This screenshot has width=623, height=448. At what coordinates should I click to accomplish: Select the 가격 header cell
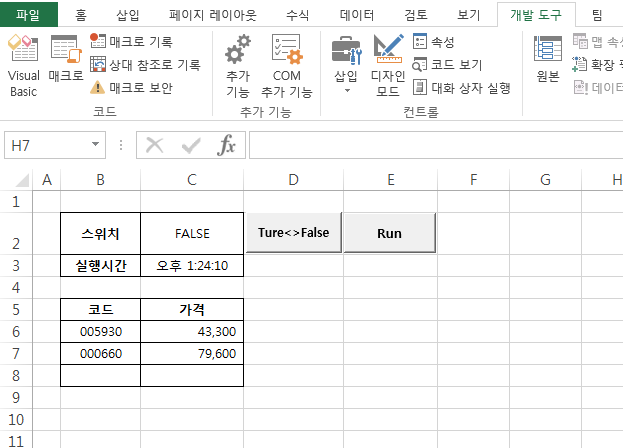[192, 309]
